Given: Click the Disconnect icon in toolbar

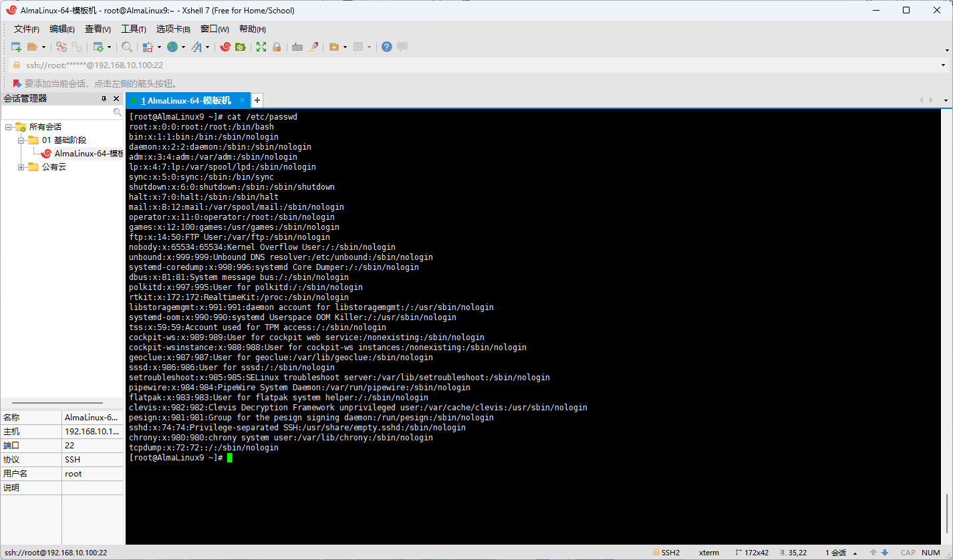Looking at the screenshot, I should (77, 47).
